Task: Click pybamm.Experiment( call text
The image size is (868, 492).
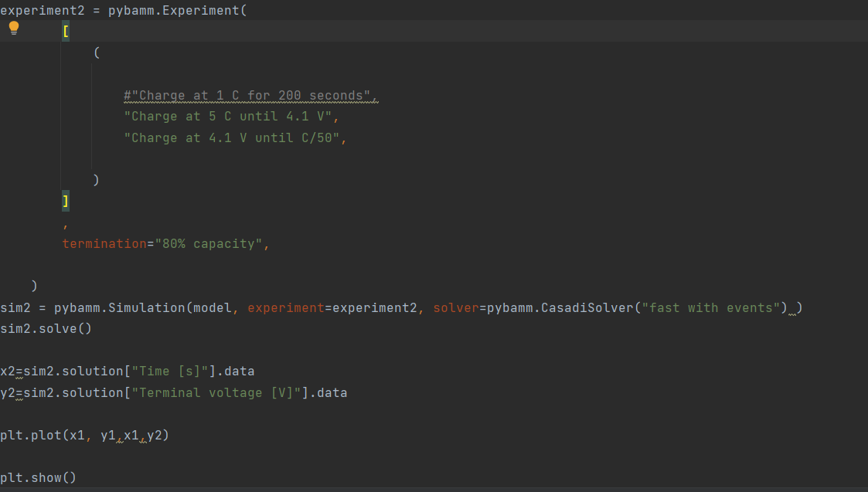Action: (177, 11)
